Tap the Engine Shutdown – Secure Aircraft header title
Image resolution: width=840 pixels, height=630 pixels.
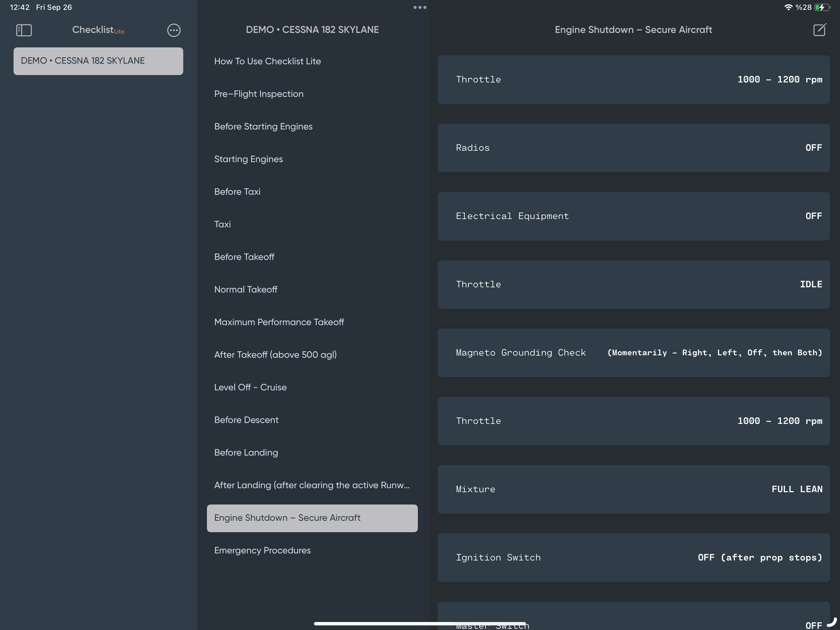633,30
